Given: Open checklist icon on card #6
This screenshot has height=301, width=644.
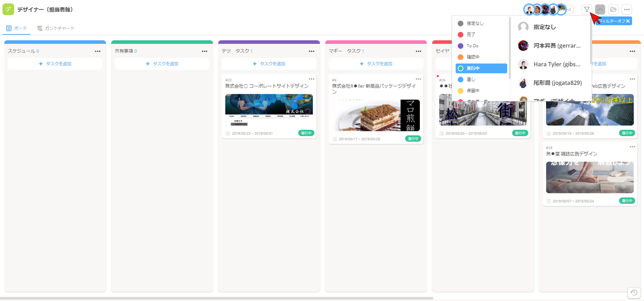Looking at the screenshot, I should (x=335, y=139).
